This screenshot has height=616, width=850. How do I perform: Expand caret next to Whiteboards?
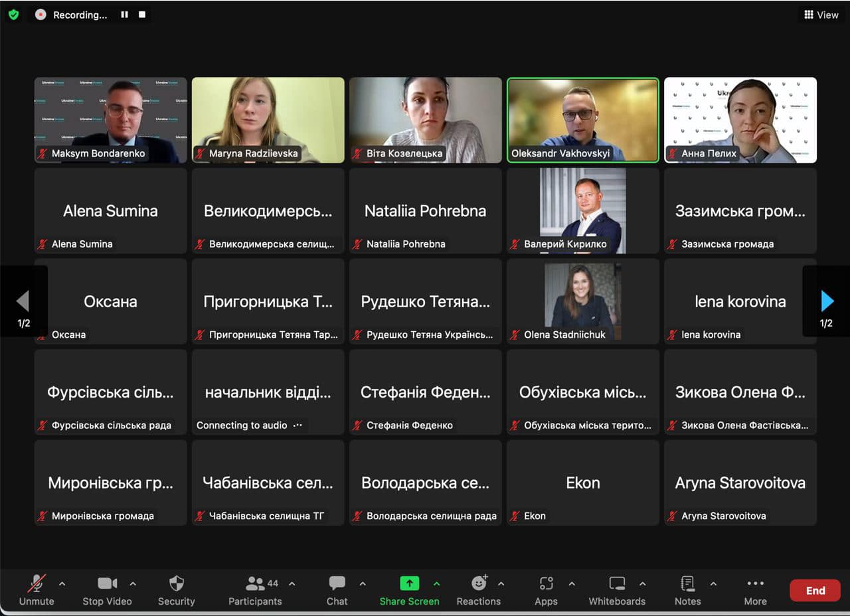642,584
